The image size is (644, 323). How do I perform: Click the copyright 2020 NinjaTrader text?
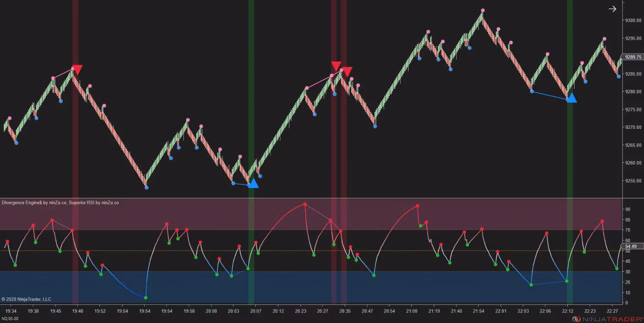click(26, 299)
